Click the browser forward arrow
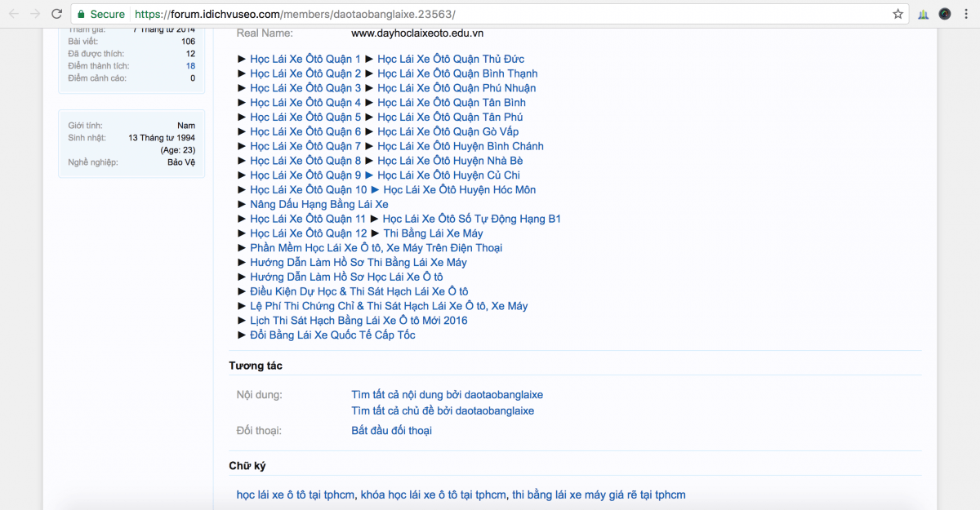Viewport: 980px width, 510px height. (x=34, y=14)
